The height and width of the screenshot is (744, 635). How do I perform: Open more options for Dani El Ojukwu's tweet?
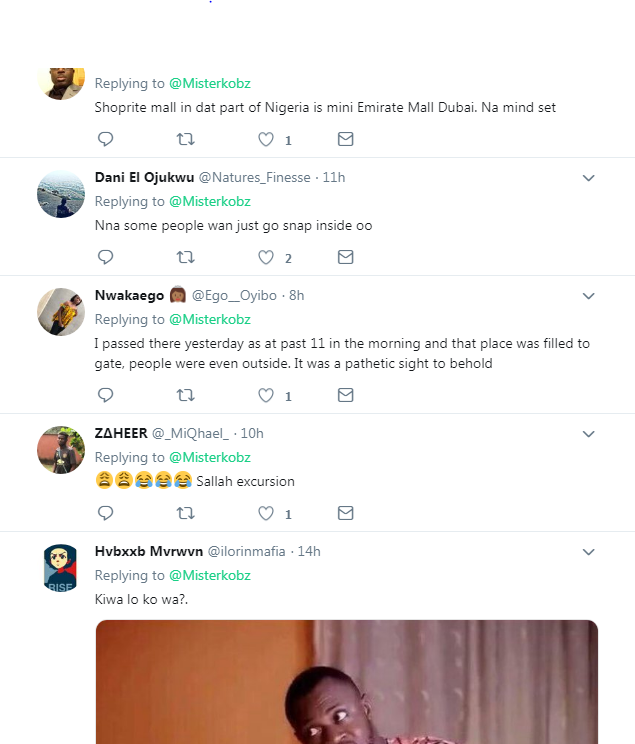click(x=589, y=178)
